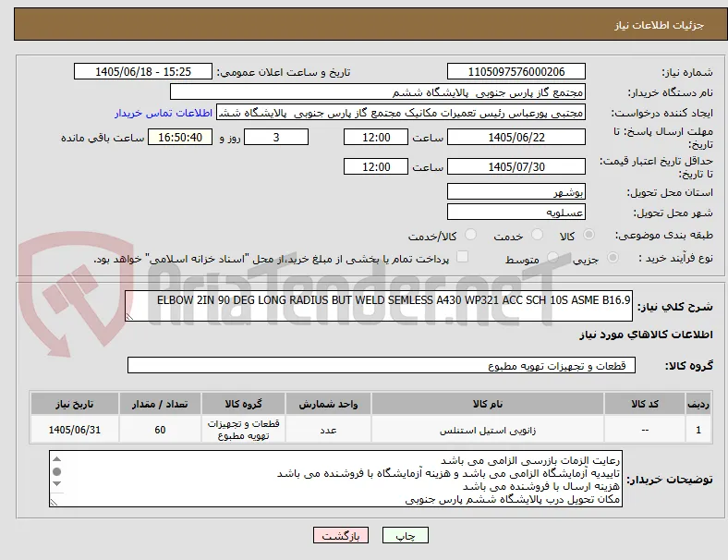
Task: Click the product code cell showing --
Action: pos(645,430)
